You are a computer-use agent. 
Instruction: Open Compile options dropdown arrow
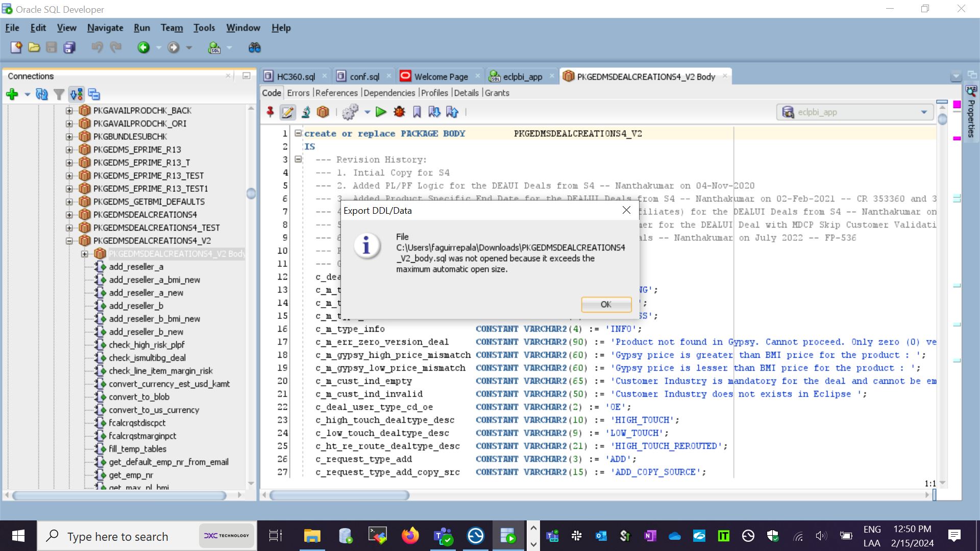coord(367,112)
